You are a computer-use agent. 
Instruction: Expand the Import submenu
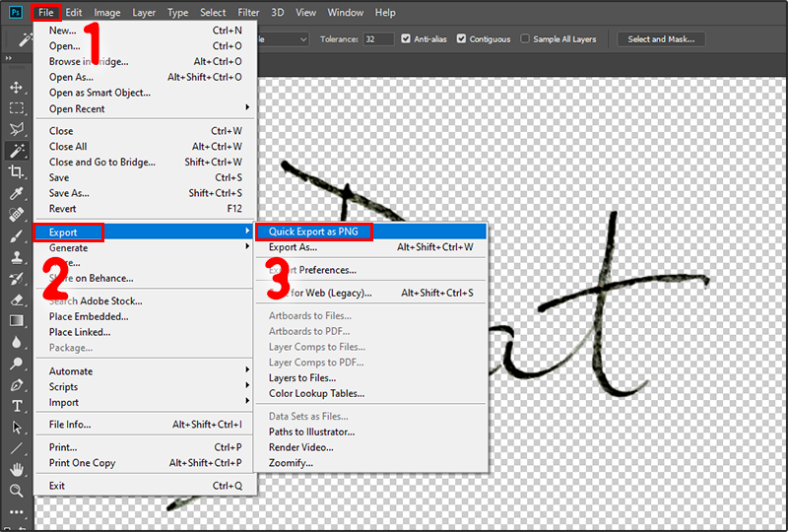145,402
